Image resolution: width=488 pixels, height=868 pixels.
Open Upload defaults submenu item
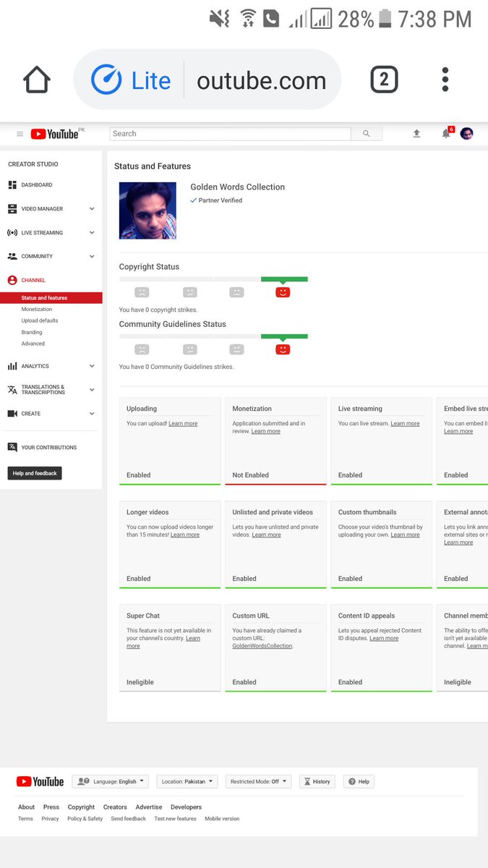(40, 320)
